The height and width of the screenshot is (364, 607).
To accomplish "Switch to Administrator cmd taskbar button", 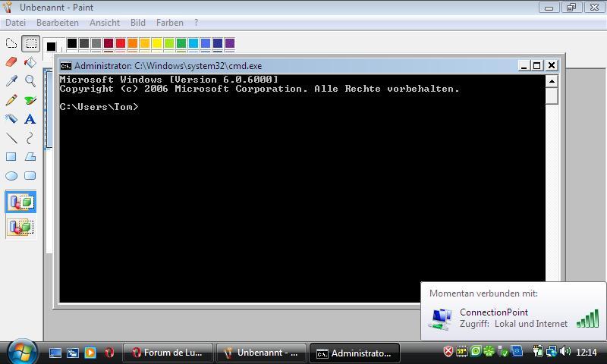I will click(354, 353).
